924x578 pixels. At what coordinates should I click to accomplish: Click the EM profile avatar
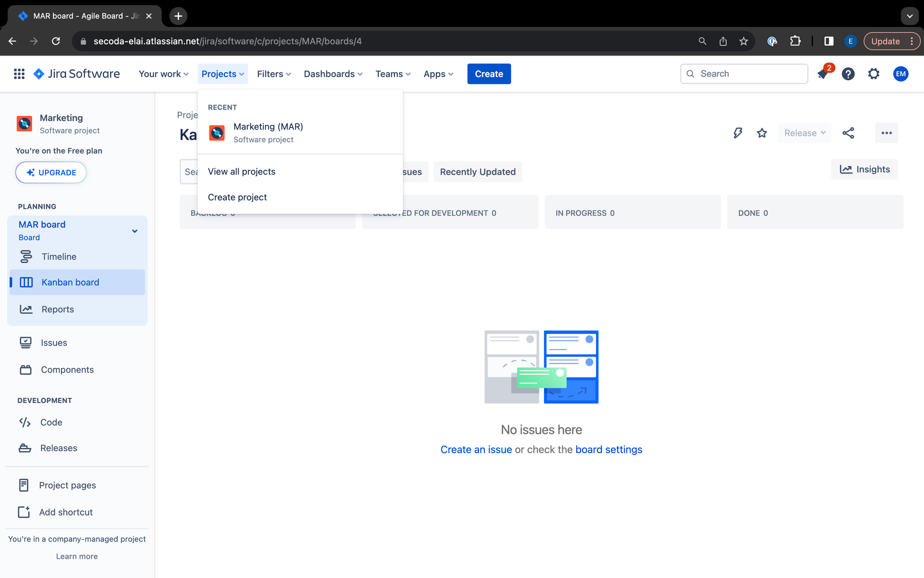click(900, 74)
